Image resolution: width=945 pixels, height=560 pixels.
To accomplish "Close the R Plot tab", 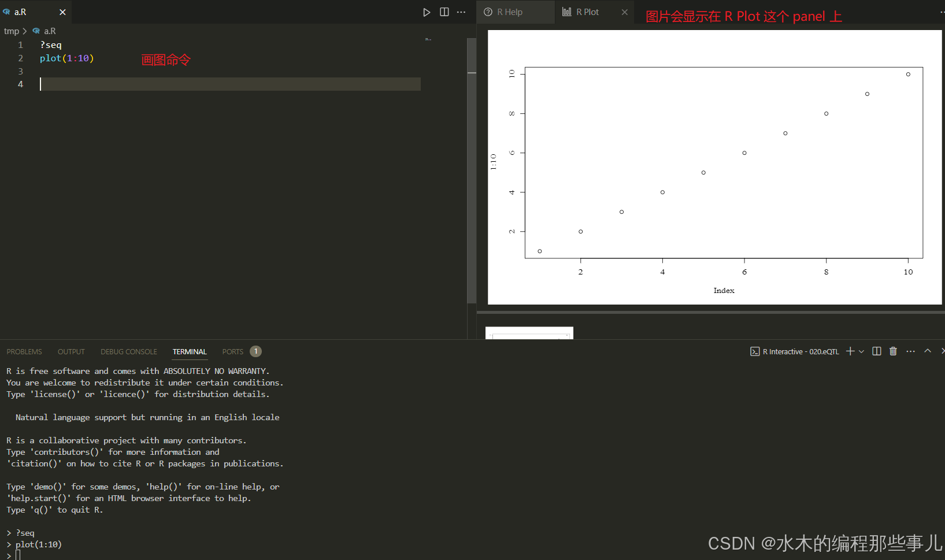I will pos(625,12).
